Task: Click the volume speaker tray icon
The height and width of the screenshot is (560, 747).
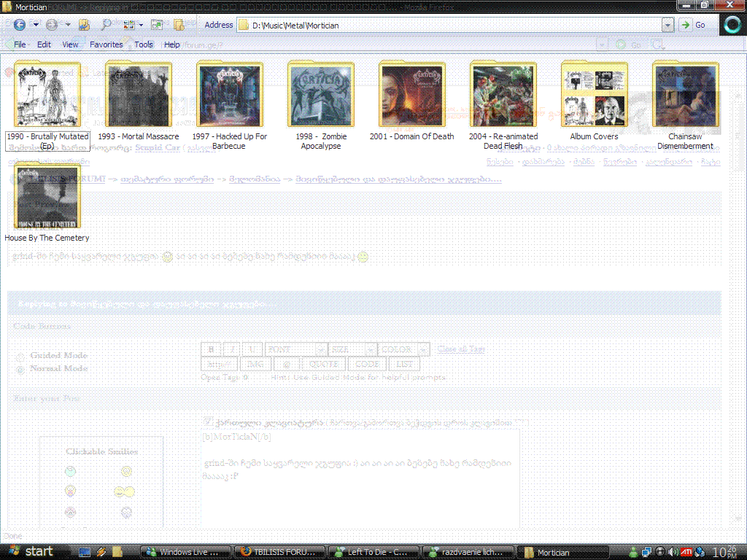Action: (x=673, y=552)
